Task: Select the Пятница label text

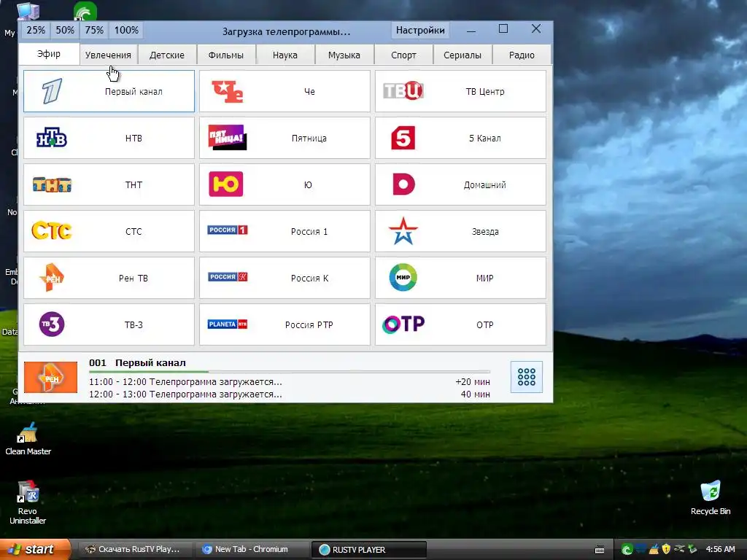Action: (309, 138)
